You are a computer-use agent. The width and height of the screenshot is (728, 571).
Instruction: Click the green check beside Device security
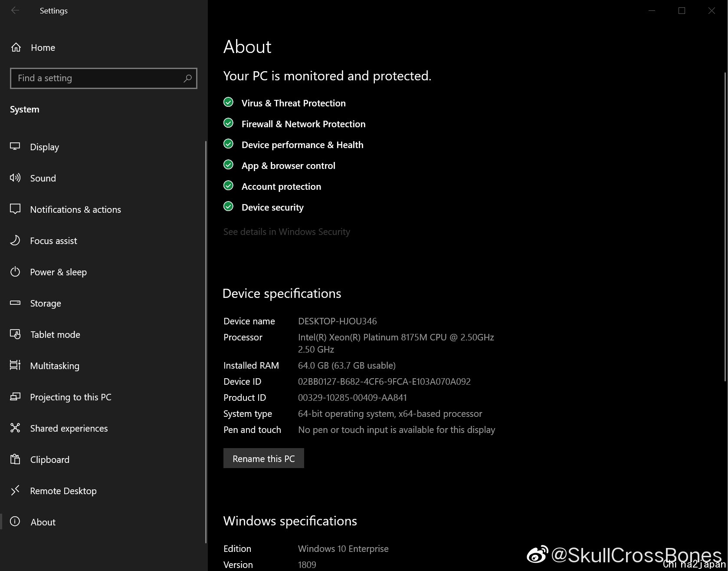click(228, 206)
